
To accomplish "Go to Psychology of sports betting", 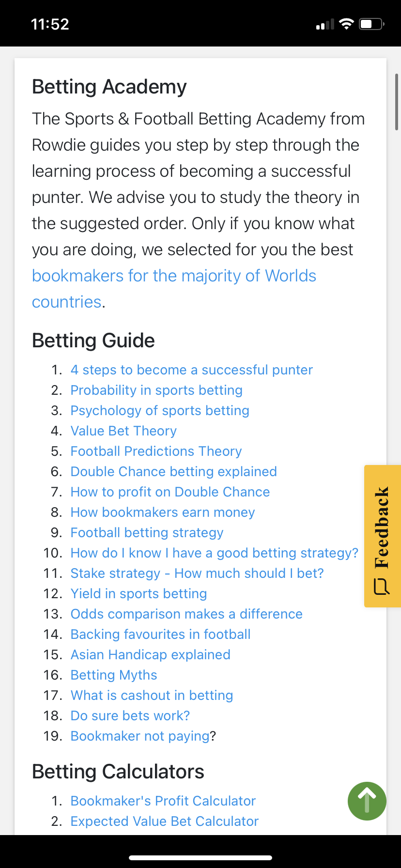I will coord(160,411).
